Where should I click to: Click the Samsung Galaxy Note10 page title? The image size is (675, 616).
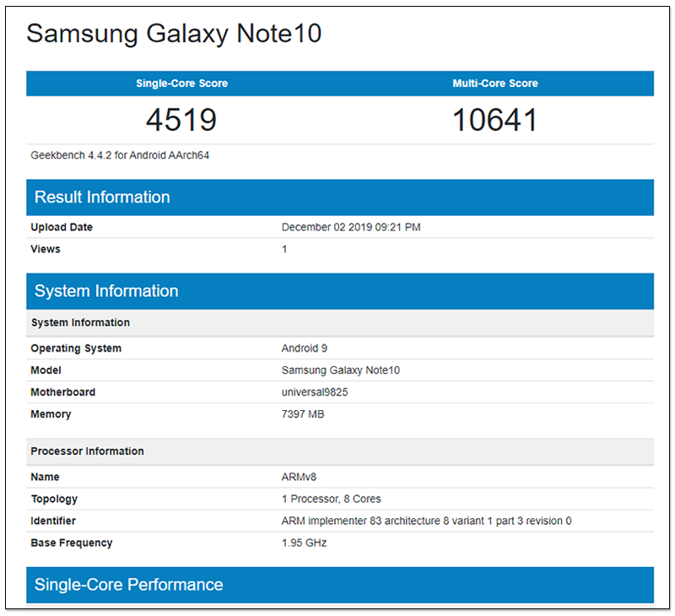[174, 34]
